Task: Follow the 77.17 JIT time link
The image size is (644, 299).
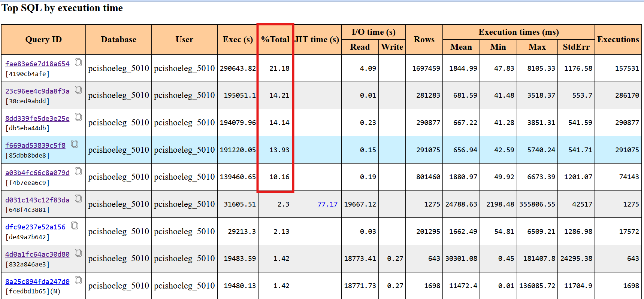Action: tap(327, 204)
